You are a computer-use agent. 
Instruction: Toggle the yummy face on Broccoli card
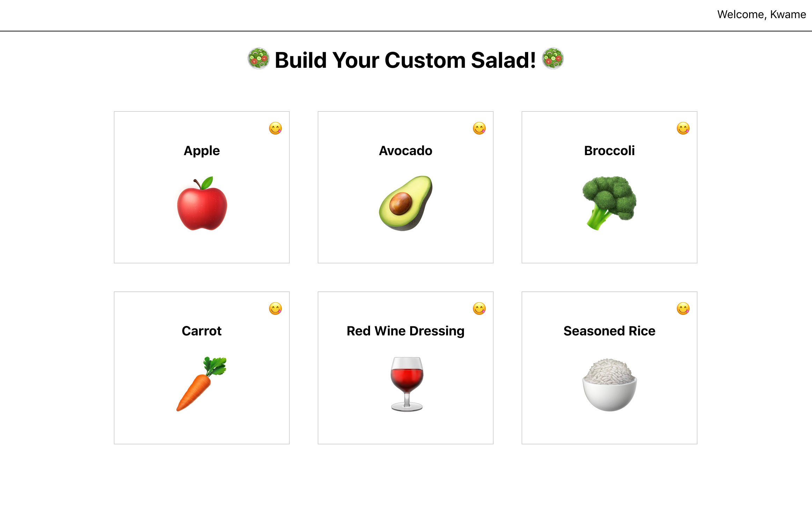tap(683, 128)
